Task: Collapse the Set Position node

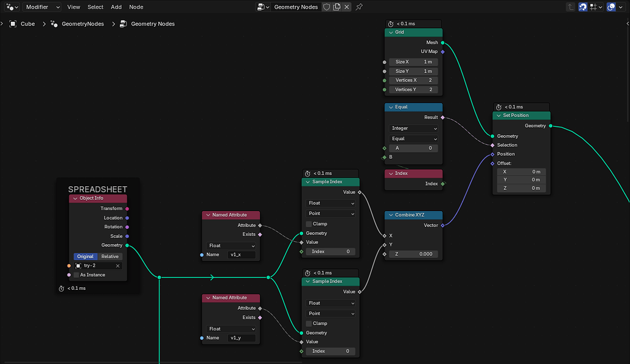Action: (499, 115)
